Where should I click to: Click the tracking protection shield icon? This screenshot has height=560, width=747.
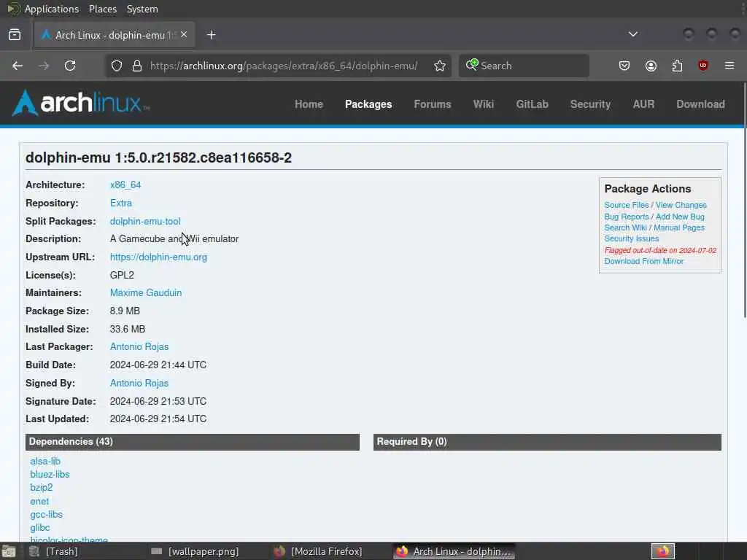(x=117, y=66)
